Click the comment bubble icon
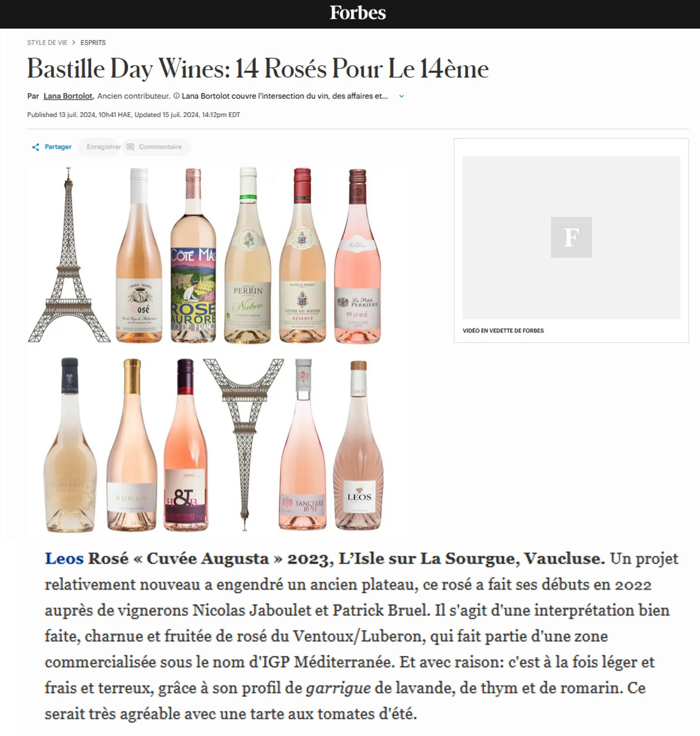The image size is (700, 736). click(x=130, y=147)
